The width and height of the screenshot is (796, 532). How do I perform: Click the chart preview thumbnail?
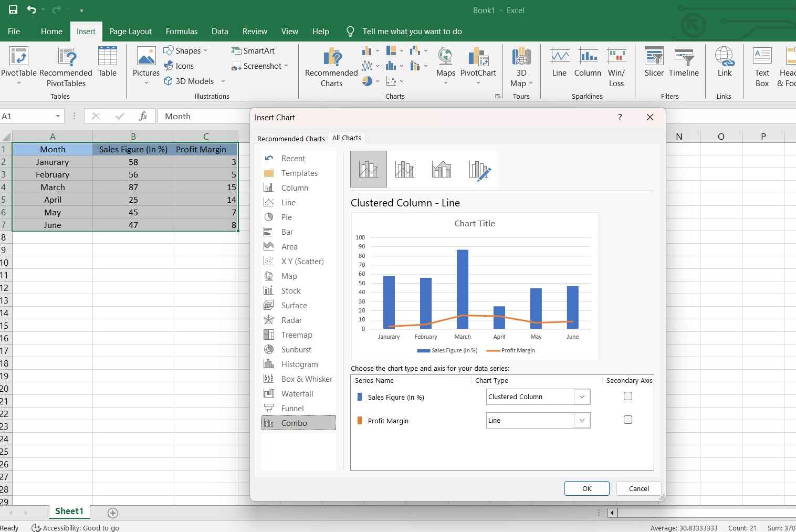coord(475,287)
